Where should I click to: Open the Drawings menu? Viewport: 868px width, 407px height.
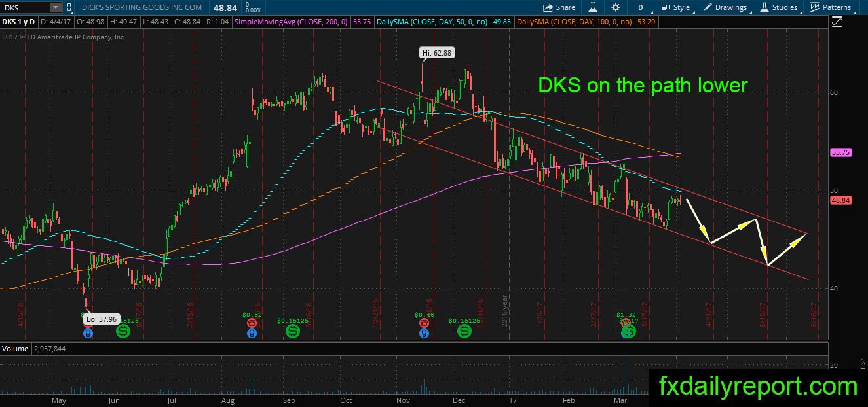pos(725,7)
